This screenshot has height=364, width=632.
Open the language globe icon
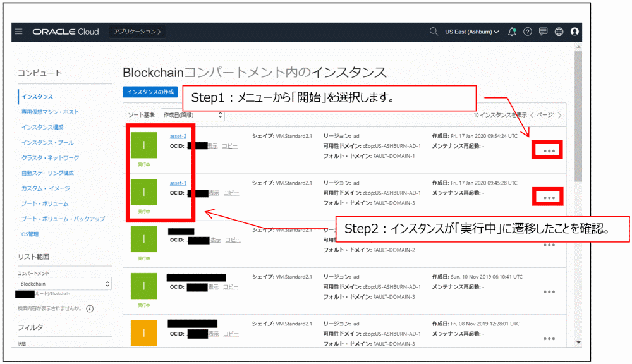559,32
